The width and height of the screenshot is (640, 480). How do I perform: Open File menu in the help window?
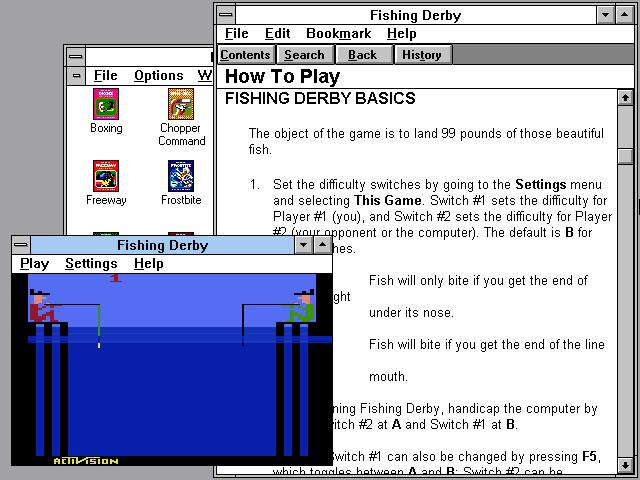[237, 33]
